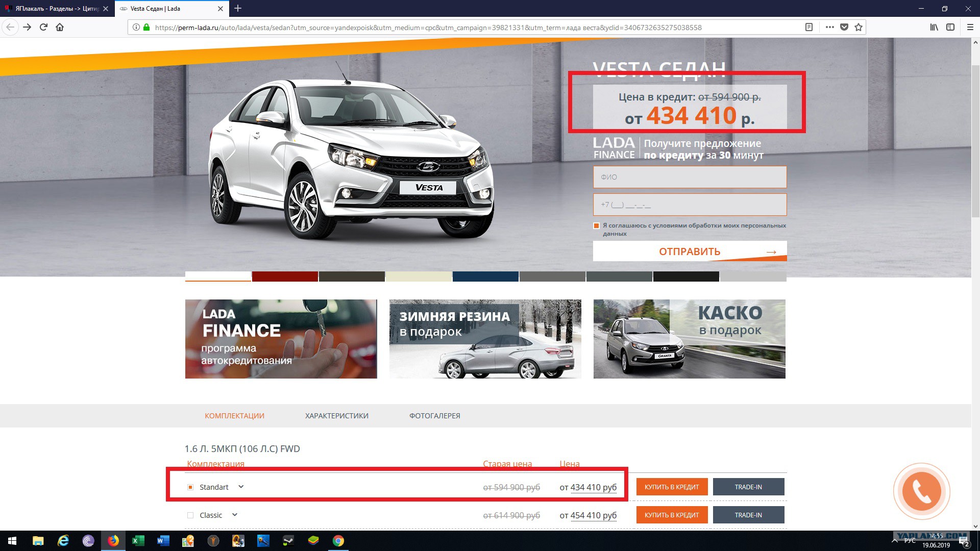Reload the current page

(x=43, y=28)
